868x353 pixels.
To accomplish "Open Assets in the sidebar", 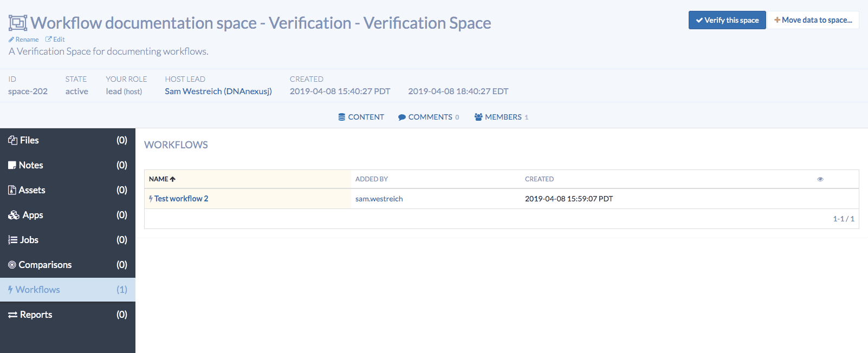I will click(68, 190).
